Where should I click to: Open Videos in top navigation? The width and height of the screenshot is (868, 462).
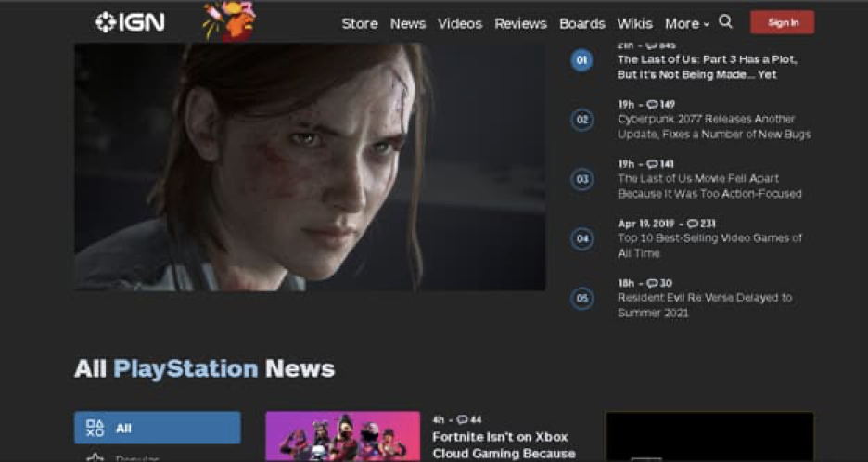coord(460,24)
